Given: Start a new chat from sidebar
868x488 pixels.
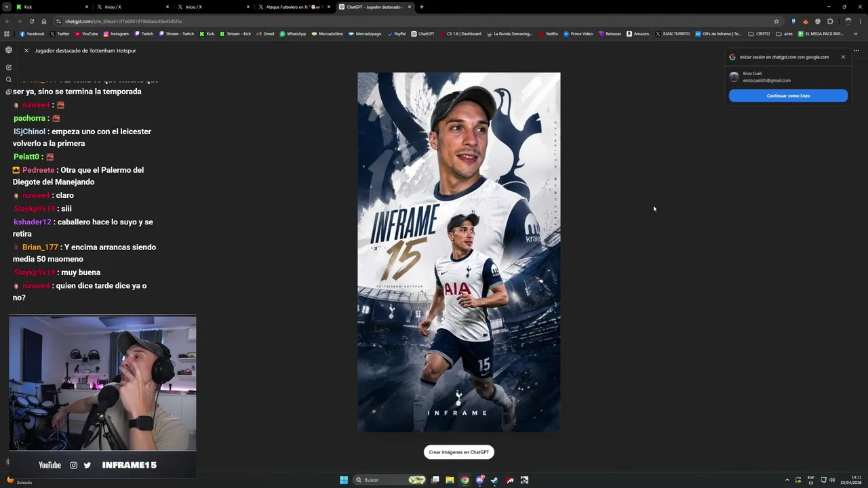Looking at the screenshot, I should 9,67.
